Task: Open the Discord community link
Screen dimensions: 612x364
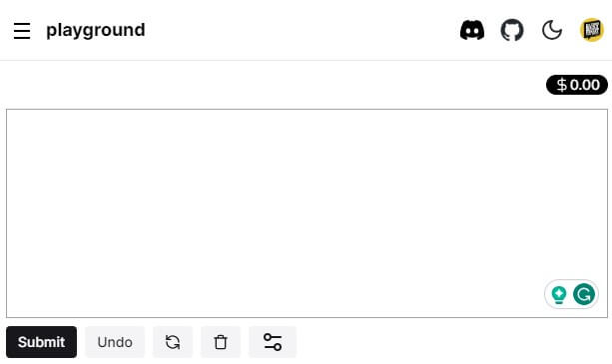Action: [x=472, y=30]
